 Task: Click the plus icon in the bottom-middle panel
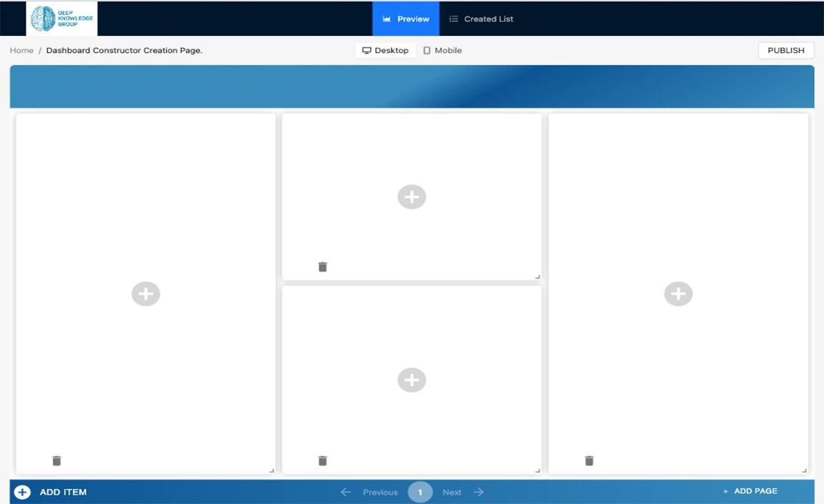click(x=412, y=380)
